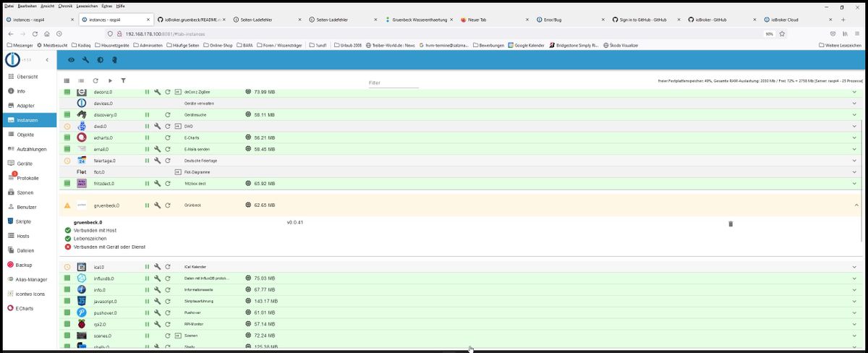Open the filter funnel icon in the toolbar
Image resolution: width=868 pixels, height=353 pixels.
coord(123,80)
